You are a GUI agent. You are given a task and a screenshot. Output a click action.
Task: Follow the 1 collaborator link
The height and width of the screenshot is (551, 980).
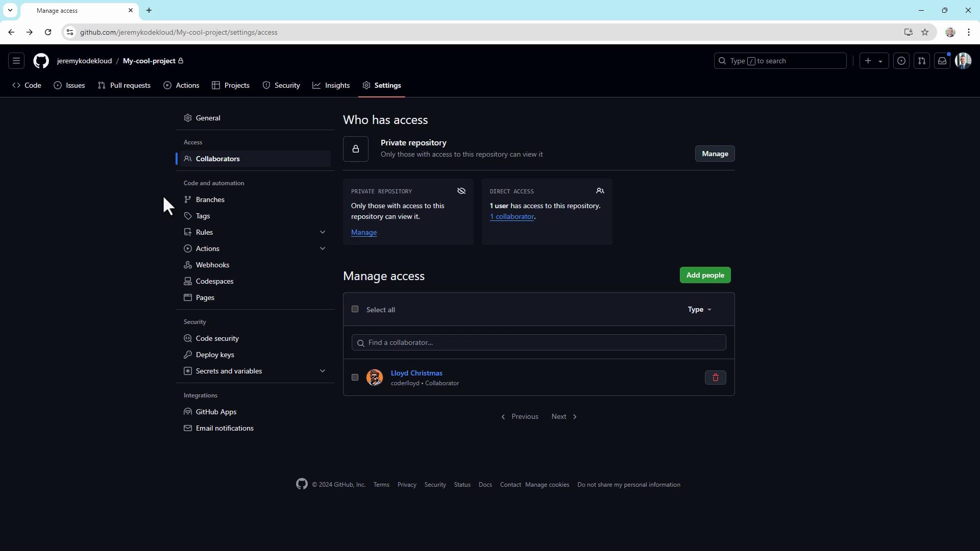coord(512,217)
